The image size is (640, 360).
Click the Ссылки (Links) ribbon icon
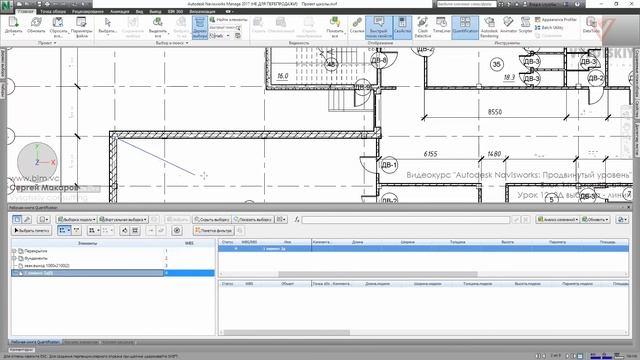coord(357,25)
